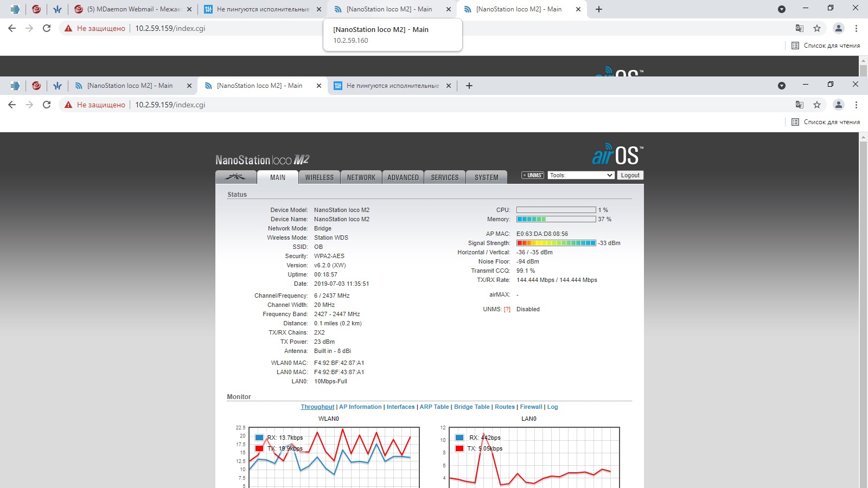
Task: Click translate icon in lower window's address bar
Action: 799,105
